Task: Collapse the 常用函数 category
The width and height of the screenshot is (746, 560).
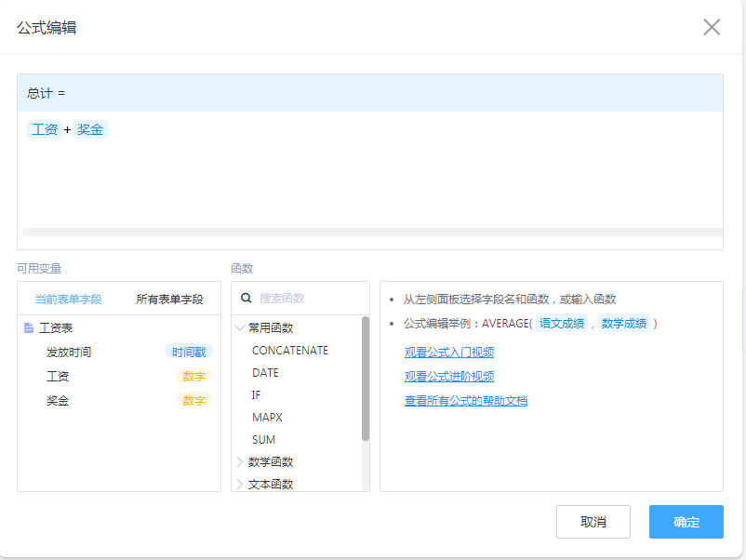Action: pos(241,328)
